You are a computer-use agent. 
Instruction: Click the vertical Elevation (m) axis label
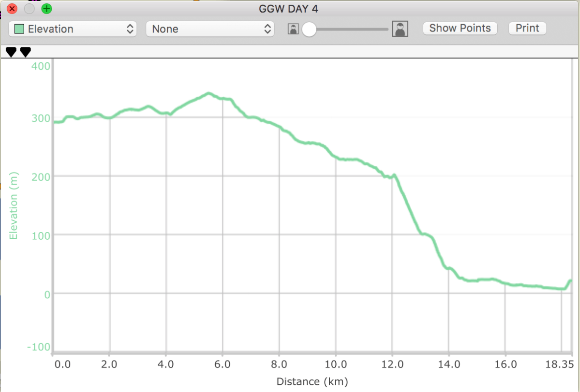coord(14,205)
